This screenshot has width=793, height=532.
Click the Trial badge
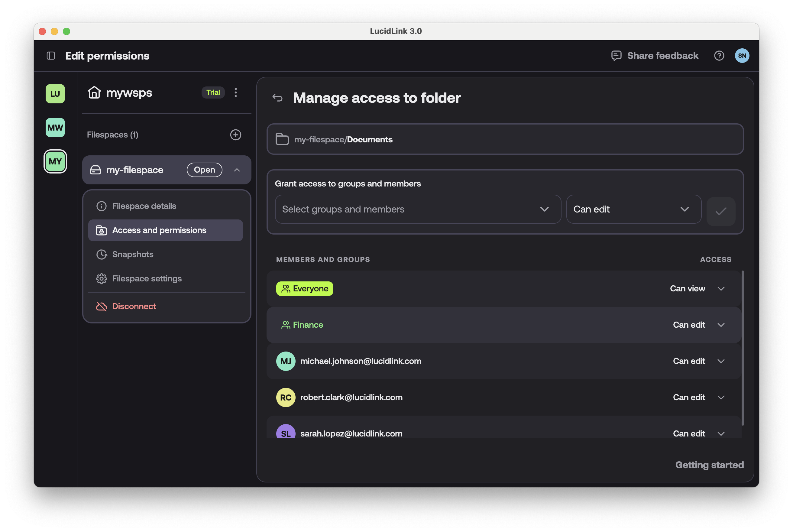click(x=213, y=92)
